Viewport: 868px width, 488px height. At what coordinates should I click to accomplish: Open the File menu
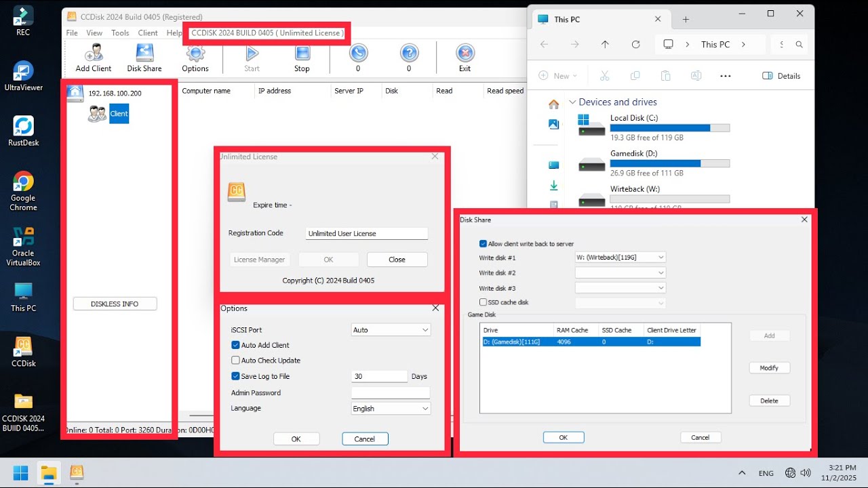pyautogui.click(x=72, y=33)
